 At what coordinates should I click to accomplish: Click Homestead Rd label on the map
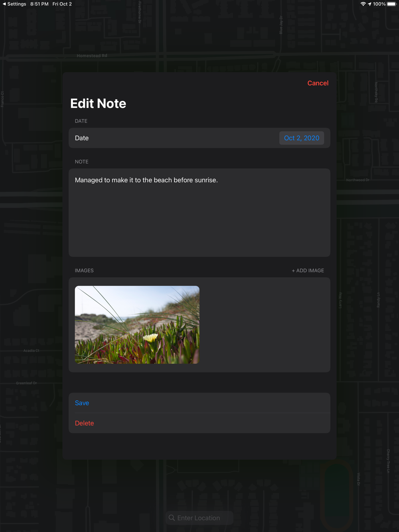point(92,56)
